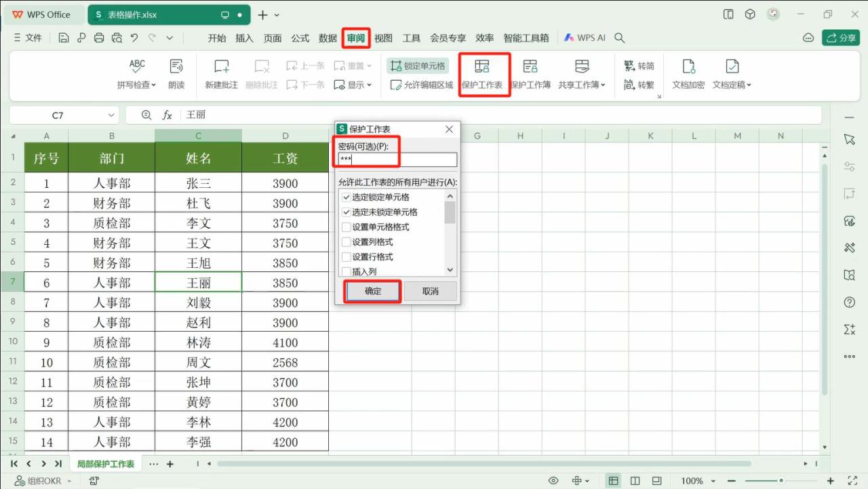Click 确定 button in protect sheet dialog

pos(373,291)
